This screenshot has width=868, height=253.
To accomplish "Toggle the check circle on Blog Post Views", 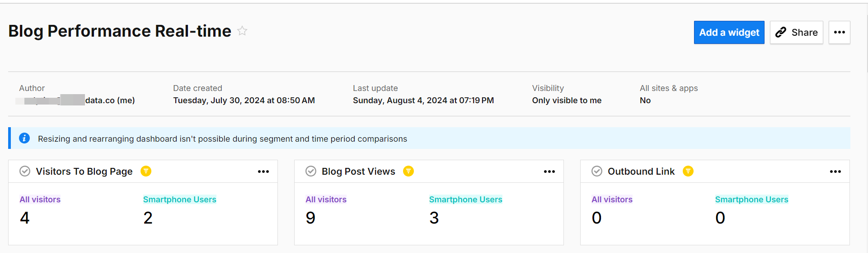I will tap(311, 171).
